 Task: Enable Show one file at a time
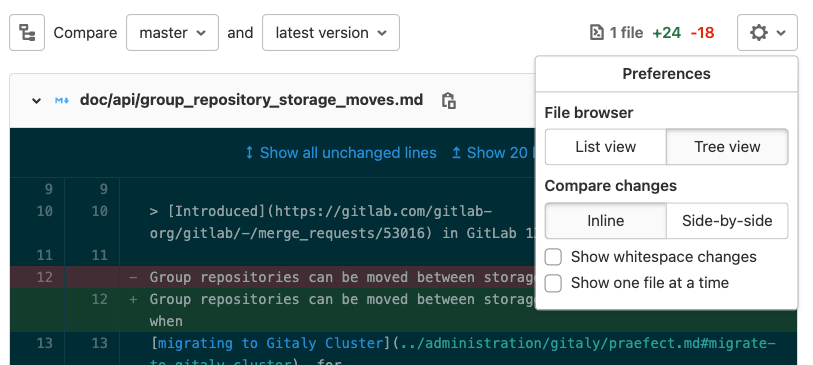[553, 283]
